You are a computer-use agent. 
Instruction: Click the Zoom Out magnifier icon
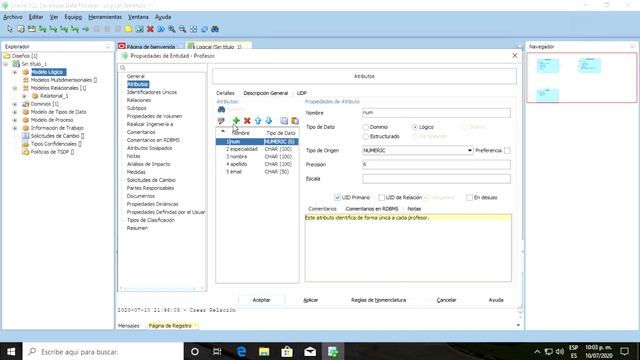click(x=182, y=29)
